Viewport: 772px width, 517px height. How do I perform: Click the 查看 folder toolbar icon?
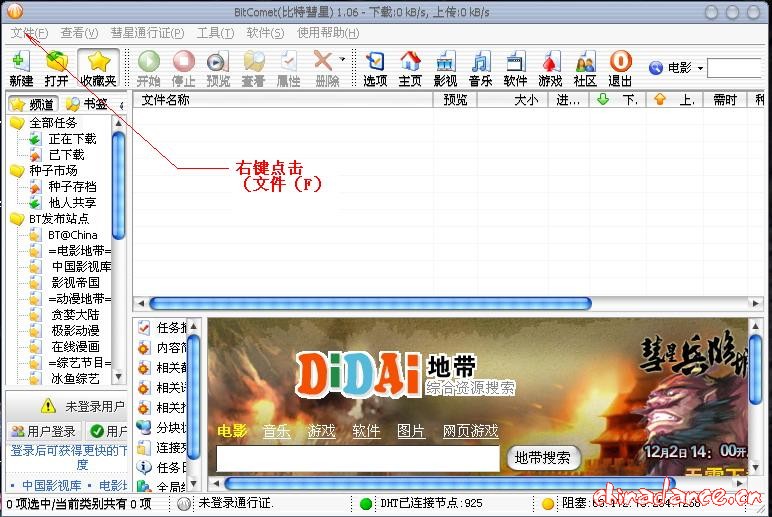tap(253, 68)
